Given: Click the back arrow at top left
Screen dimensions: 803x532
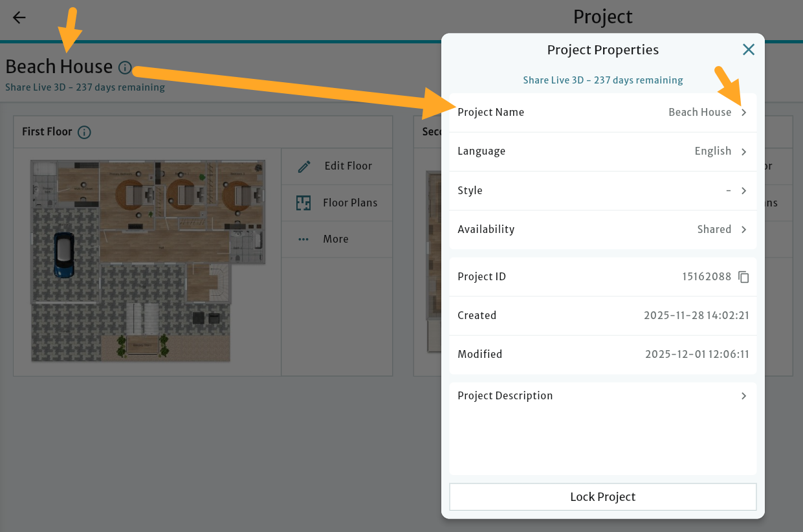Looking at the screenshot, I should click(18, 17).
